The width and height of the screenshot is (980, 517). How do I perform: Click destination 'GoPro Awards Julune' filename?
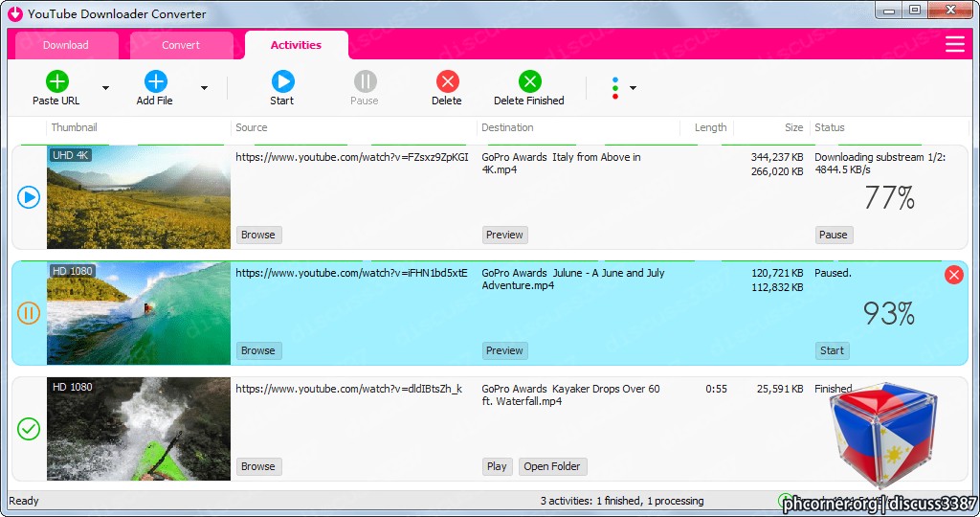point(572,279)
